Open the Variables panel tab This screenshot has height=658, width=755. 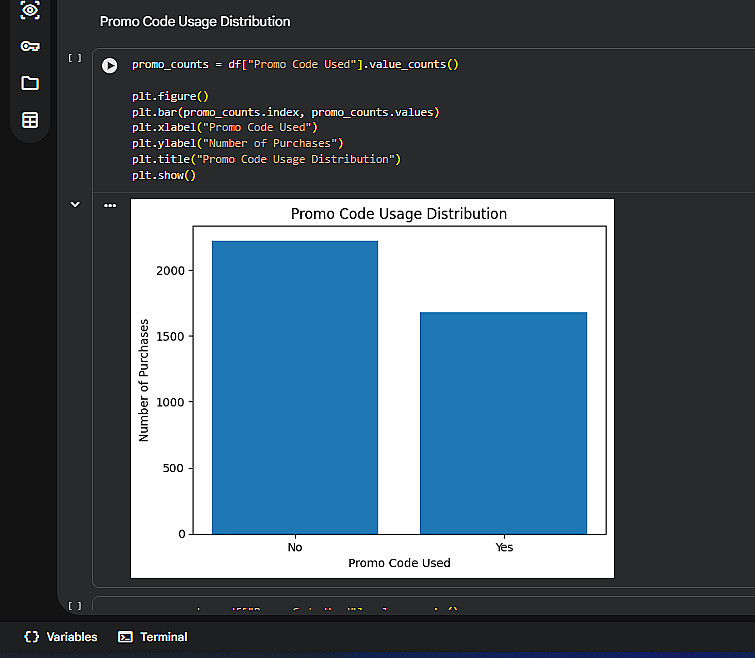[71, 637]
